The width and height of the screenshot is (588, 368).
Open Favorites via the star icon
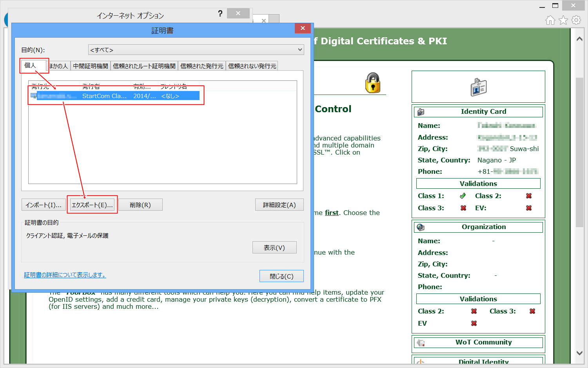click(x=563, y=20)
